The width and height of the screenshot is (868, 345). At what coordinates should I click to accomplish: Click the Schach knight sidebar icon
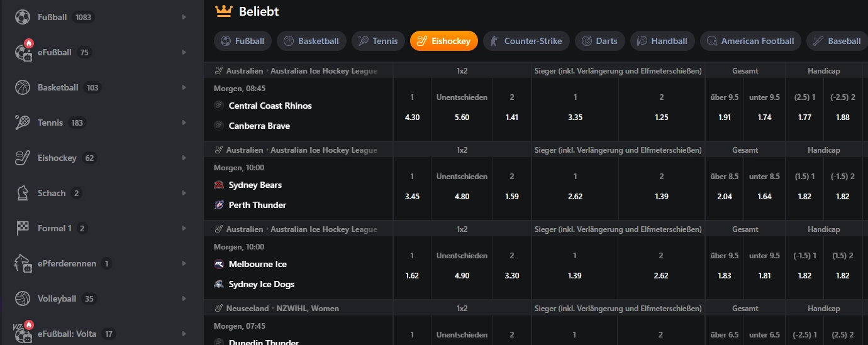click(x=23, y=193)
